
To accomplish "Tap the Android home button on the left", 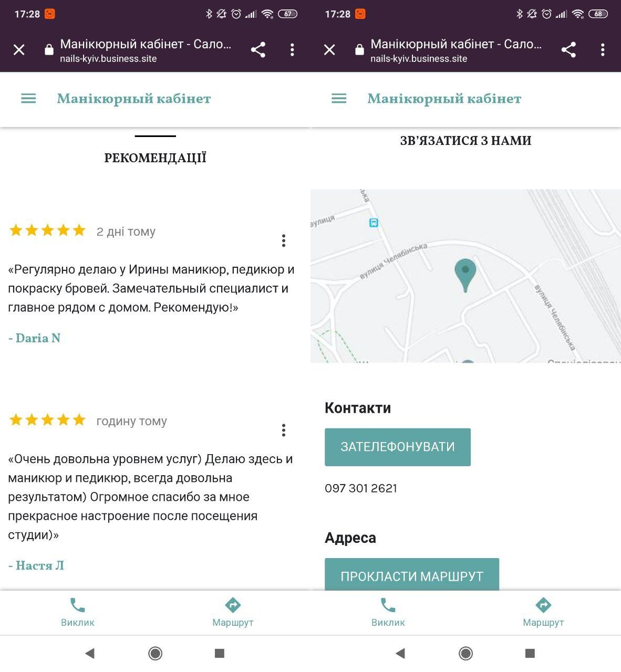I will click(x=155, y=653).
